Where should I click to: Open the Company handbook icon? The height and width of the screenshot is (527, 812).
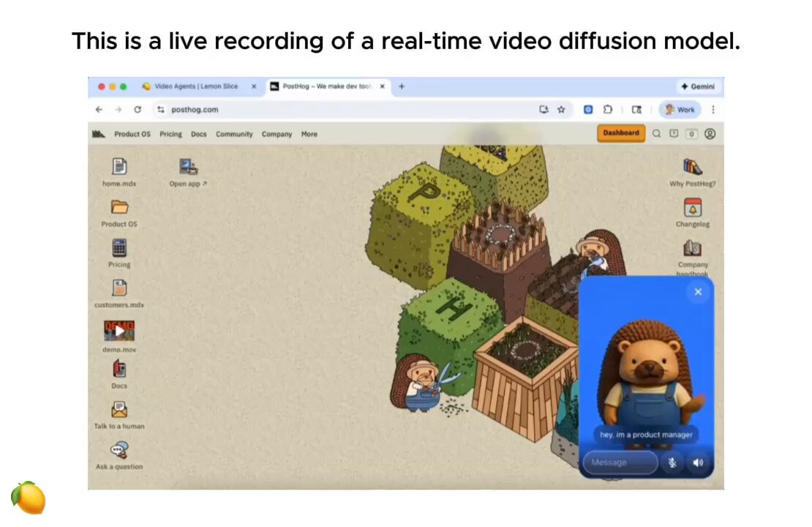692,247
